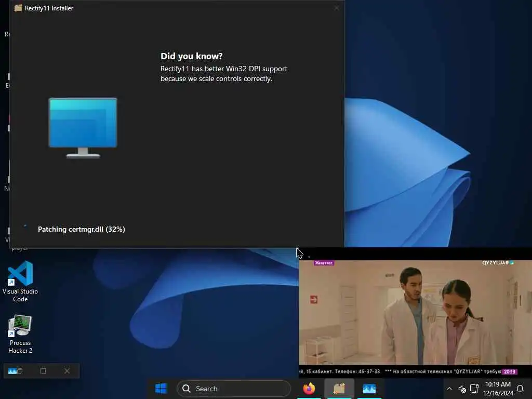Click the small window's maximize square button
Image resolution: width=532 pixels, height=399 pixels.
tap(43, 371)
